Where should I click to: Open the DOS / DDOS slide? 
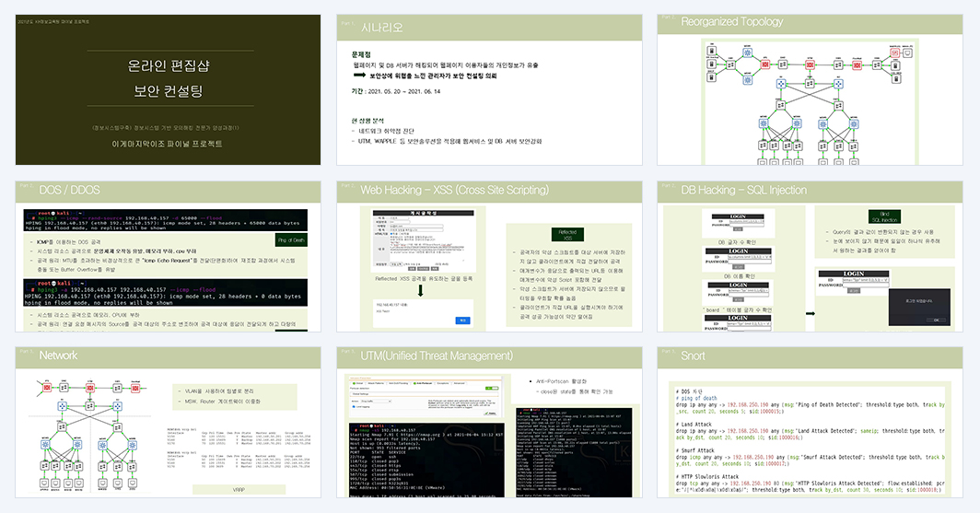(x=169, y=257)
